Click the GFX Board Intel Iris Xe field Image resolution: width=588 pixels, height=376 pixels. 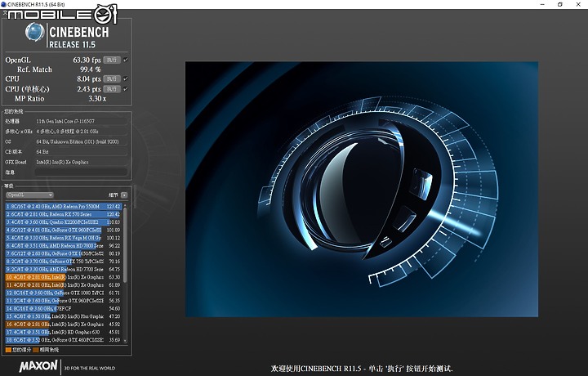81,162
